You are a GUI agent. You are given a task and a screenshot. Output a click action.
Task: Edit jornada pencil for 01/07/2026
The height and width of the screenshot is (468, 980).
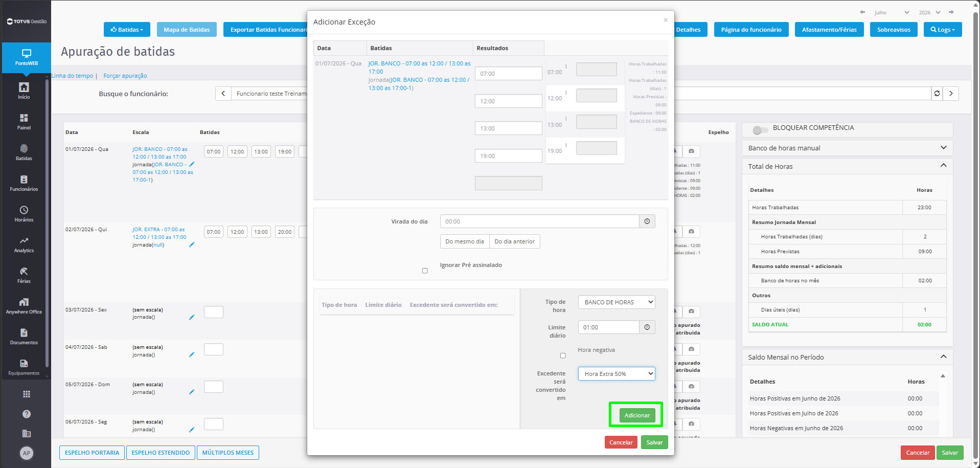(192, 165)
